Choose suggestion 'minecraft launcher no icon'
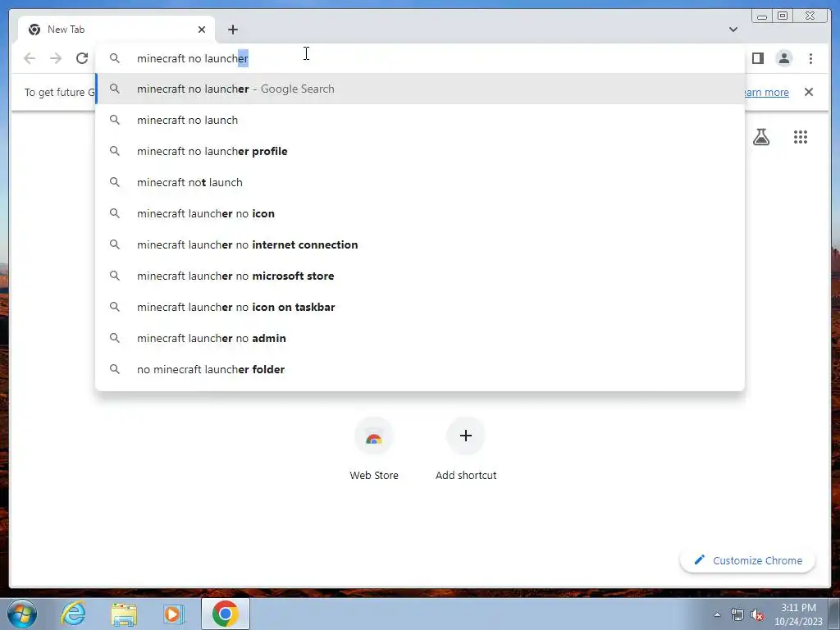 [x=420, y=213]
